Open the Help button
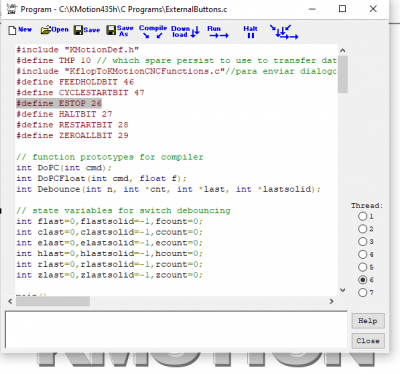 click(368, 321)
